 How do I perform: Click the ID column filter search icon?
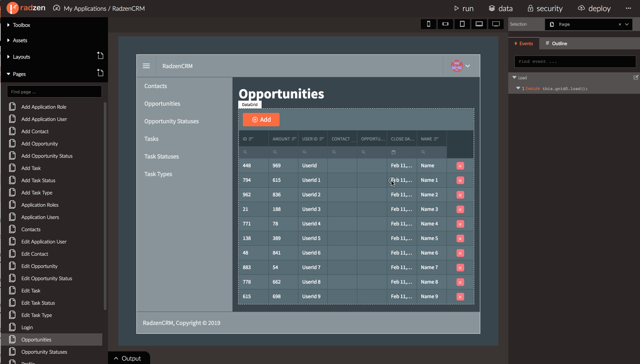(245, 152)
